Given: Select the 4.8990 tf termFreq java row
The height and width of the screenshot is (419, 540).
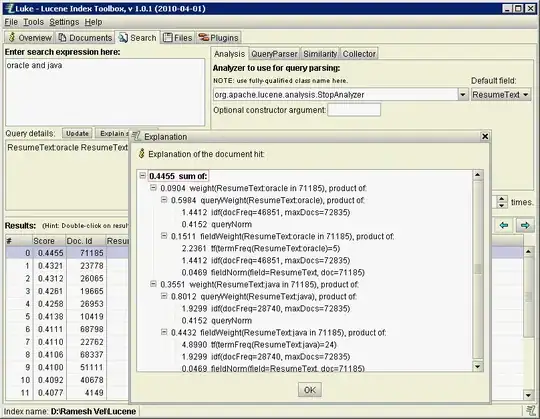Looking at the screenshot, I should [259, 345].
